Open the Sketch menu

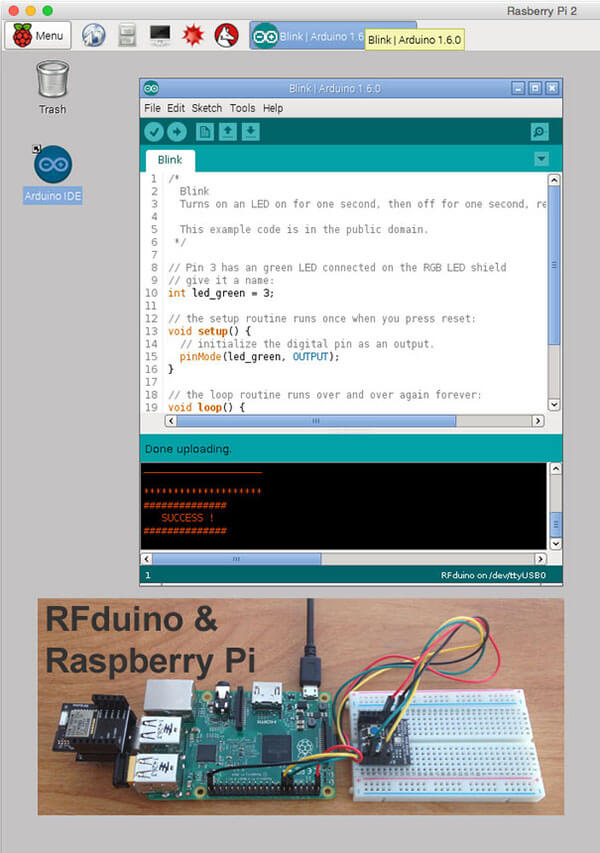point(207,108)
